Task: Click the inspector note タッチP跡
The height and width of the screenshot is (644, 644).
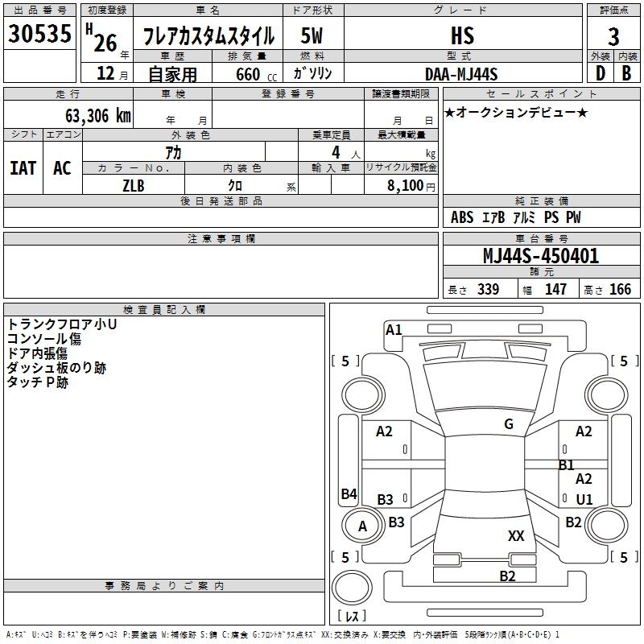Action: pyautogui.click(x=37, y=382)
